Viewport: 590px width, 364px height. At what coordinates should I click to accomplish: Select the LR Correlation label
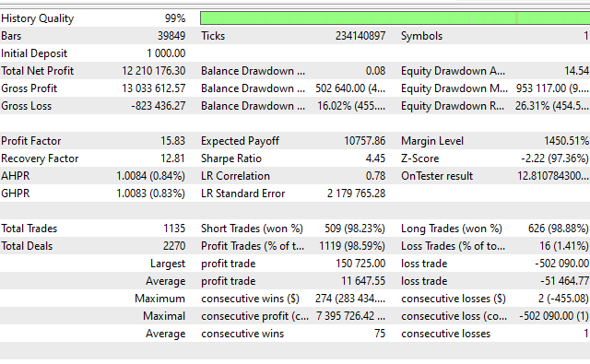(235, 176)
